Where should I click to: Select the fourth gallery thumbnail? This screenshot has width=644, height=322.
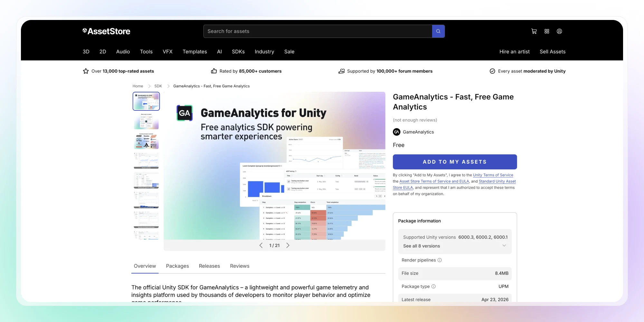pos(146,160)
